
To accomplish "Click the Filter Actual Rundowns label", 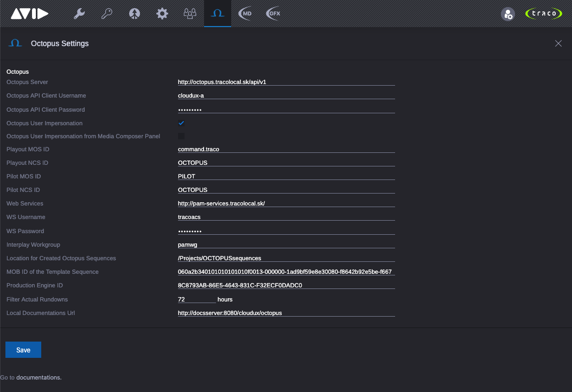I will 37,299.
